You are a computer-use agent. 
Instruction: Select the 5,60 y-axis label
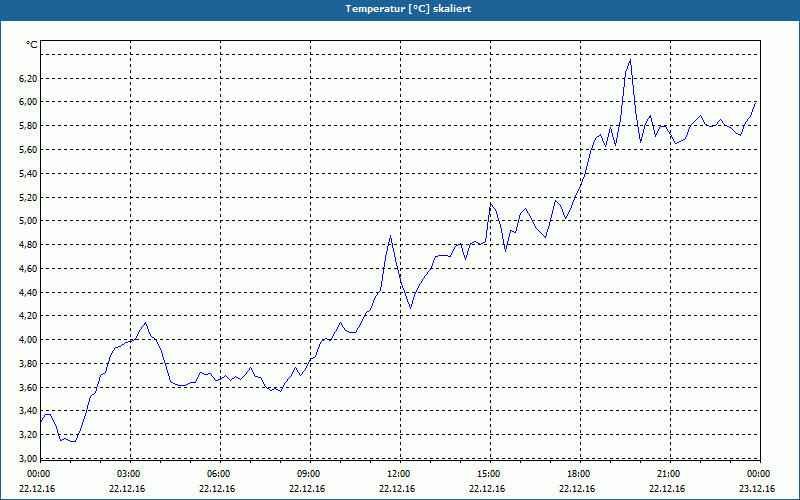coord(29,149)
